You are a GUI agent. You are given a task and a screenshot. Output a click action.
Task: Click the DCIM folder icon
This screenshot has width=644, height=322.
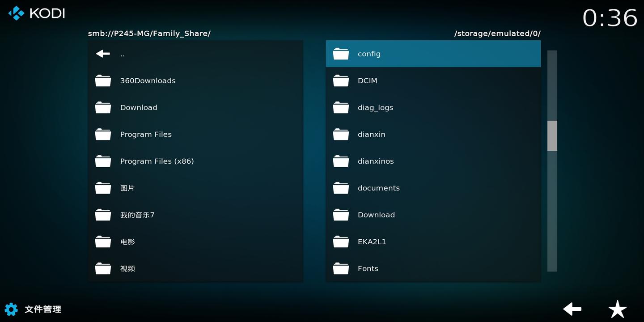(341, 80)
